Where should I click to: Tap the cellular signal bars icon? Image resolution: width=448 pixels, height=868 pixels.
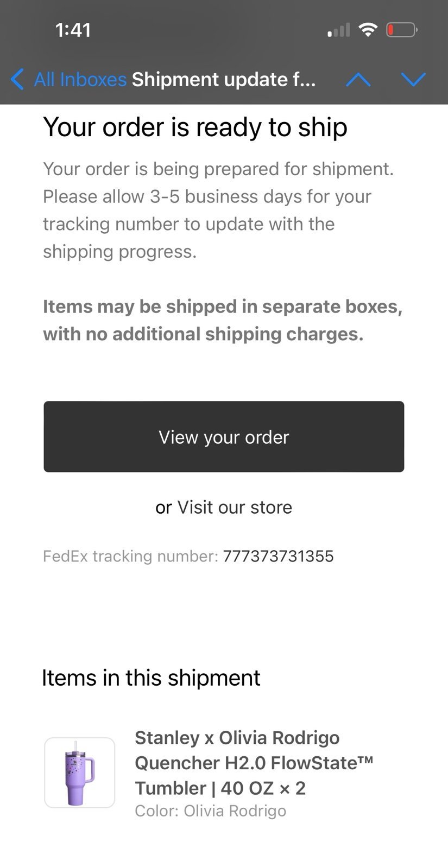pyautogui.click(x=339, y=30)
